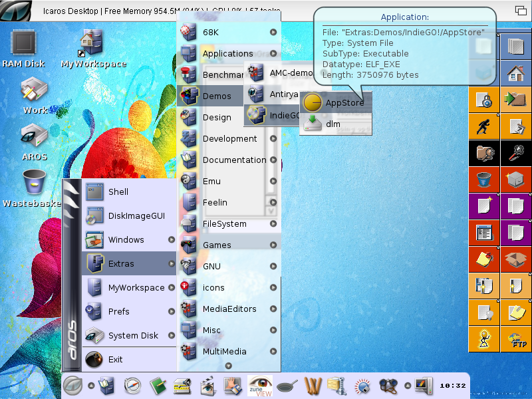Launch ZuneView from the dock
The height and width of the screenshot is (399, 532).
(260, 386)
